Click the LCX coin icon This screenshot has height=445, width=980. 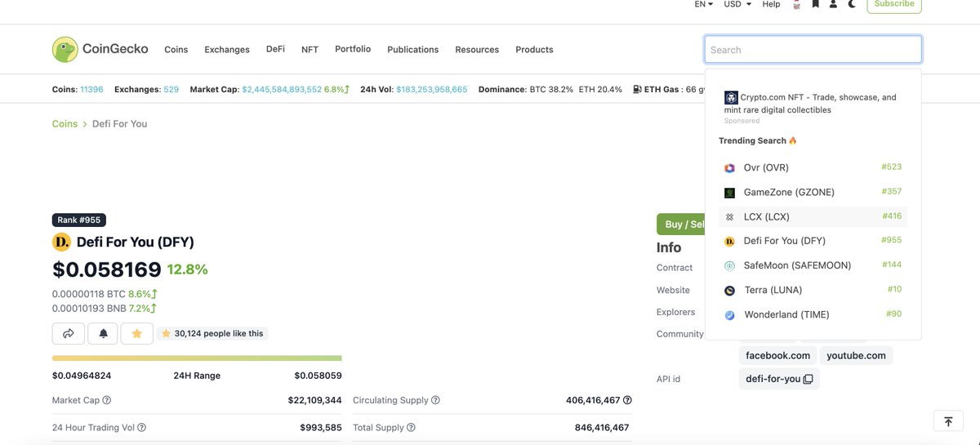tap(730, 217)
